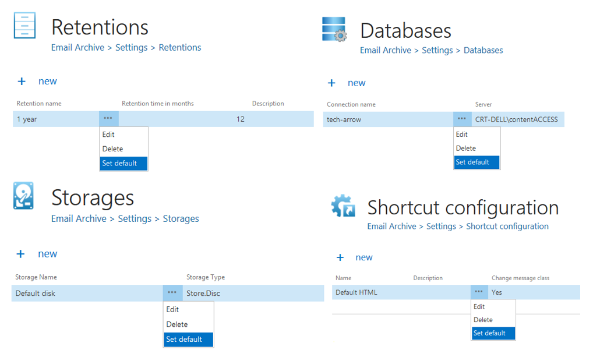Image resolution: width=593 pixels, height=364 pixels.
Task: Open Settings breadcrumb link under Retentions heading
Action: point(131,48)
